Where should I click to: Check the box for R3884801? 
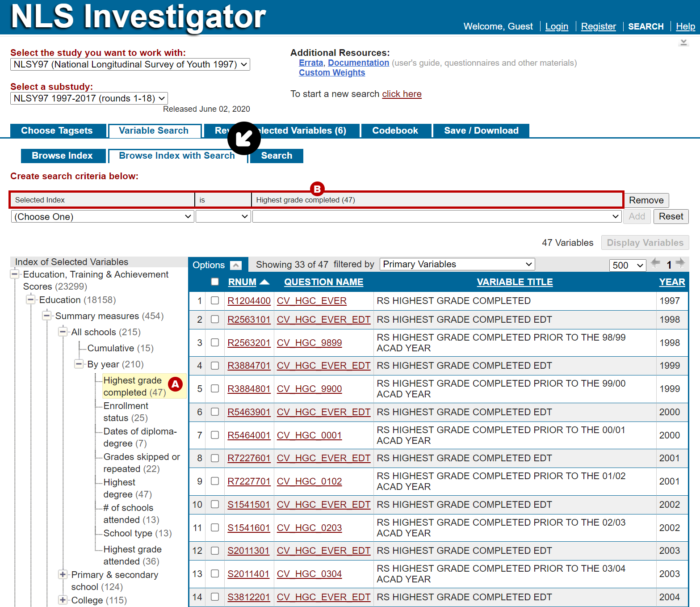click(x=215, y=388)
